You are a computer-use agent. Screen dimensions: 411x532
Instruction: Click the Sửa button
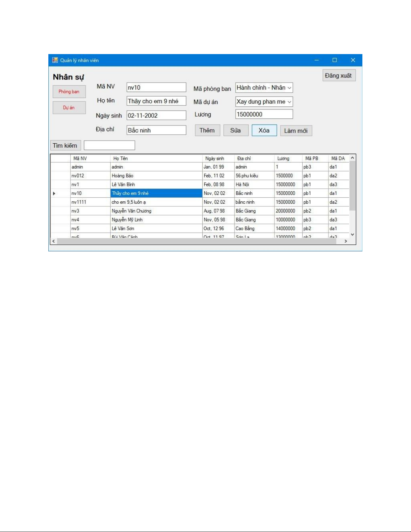coord(236,131)
